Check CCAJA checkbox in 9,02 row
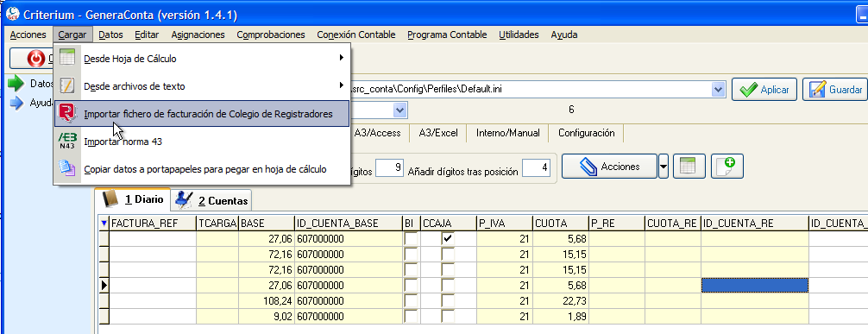 (448, 317)
